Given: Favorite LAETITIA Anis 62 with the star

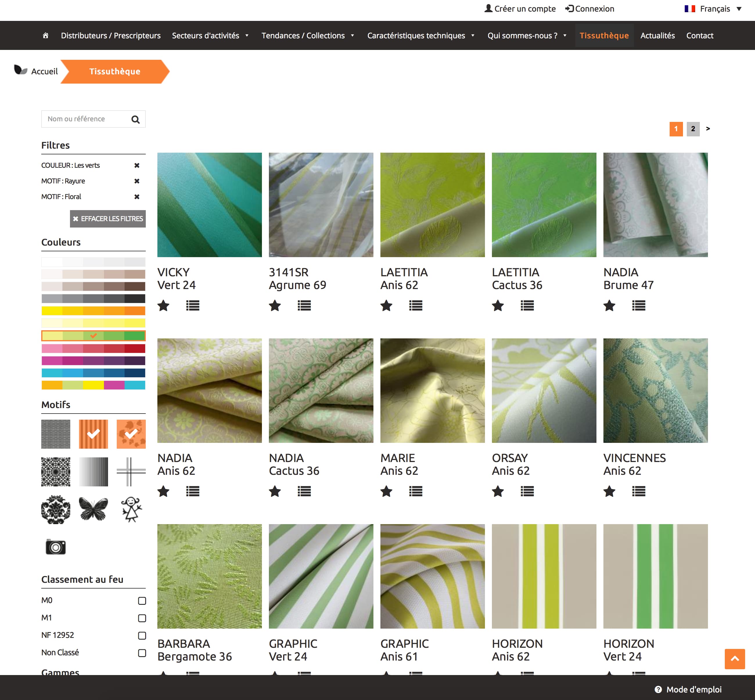Looking at the screenshot, I should coord(386,305).
